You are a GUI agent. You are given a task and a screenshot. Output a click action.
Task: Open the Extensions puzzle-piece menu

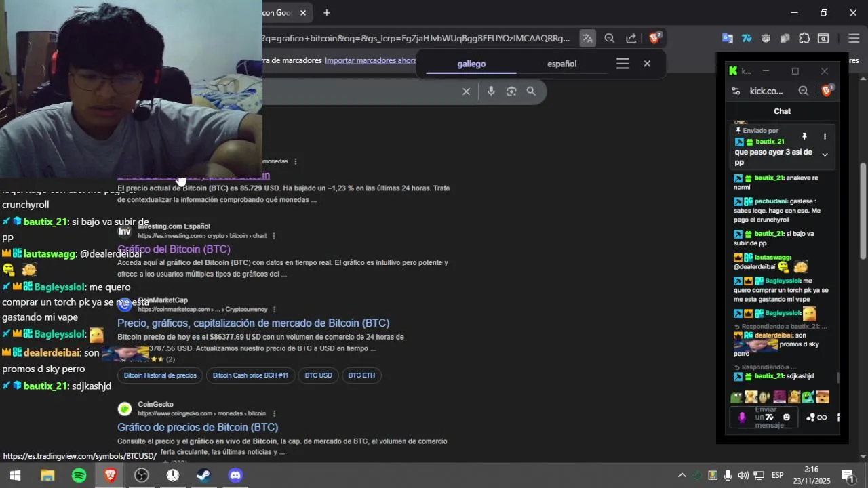pos(804,39)
